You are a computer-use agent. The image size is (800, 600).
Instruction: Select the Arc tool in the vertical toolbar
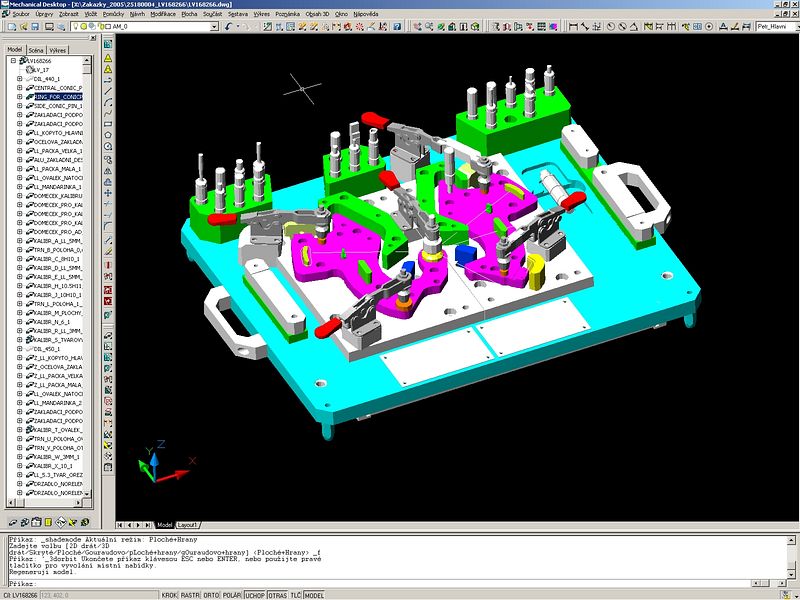point(108,103)
